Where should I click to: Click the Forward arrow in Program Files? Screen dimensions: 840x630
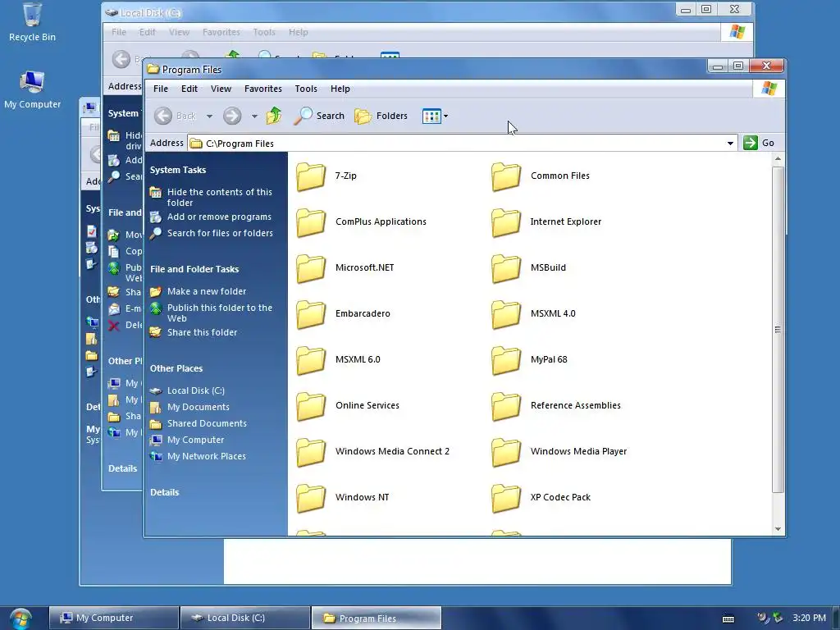(x=232, y=116)
